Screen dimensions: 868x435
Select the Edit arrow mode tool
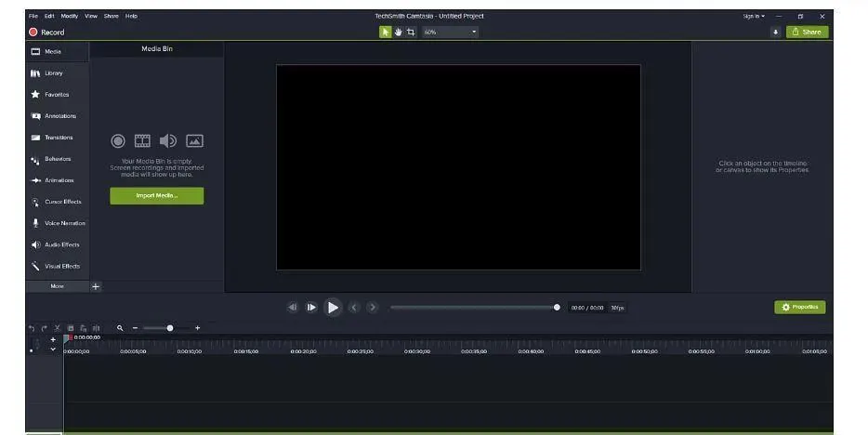386,33
